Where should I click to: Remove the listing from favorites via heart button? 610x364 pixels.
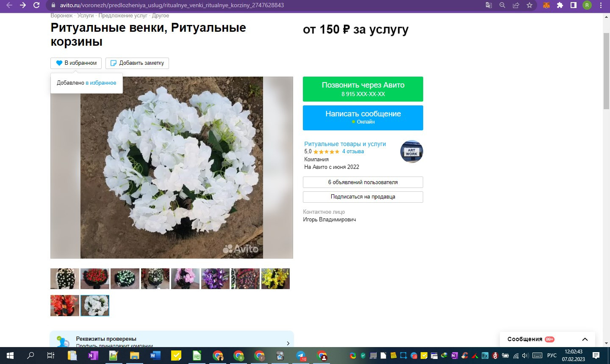coord(76,63)
